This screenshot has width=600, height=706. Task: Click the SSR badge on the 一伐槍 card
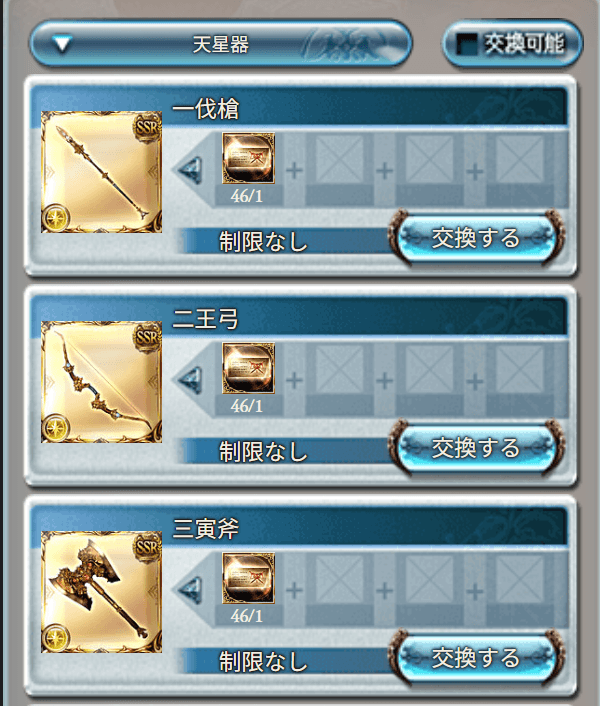147,127
